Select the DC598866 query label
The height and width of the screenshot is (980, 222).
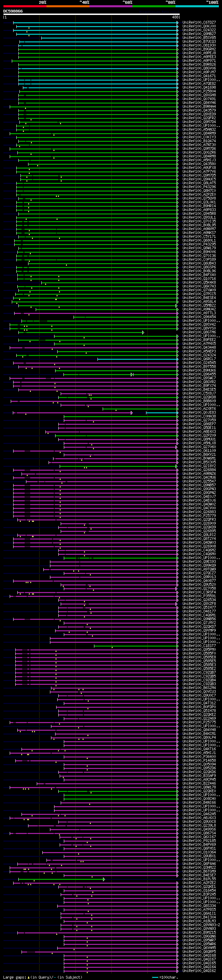pyautogui.click(x=13, y=11)
